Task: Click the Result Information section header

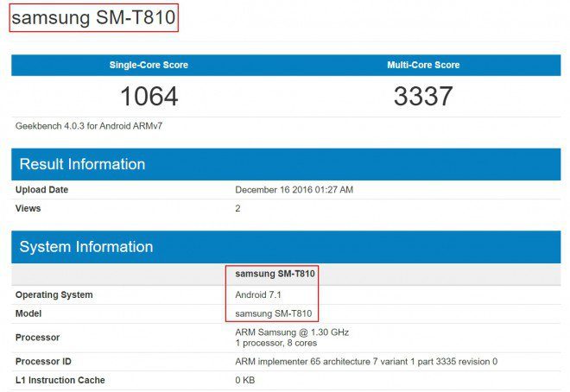Action: point(82,164)
